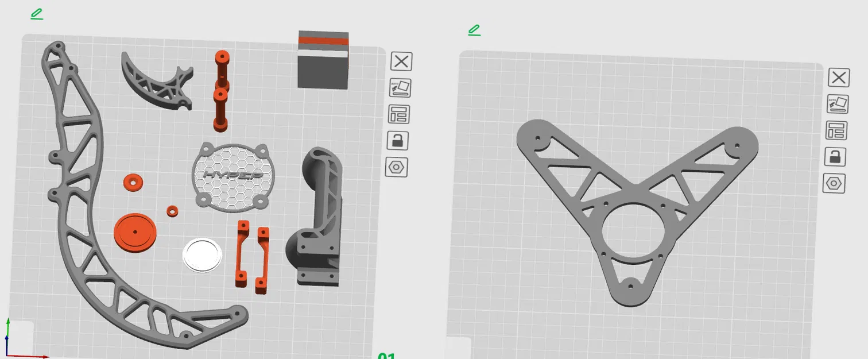Screen dimensions: 868x359
Task: Select the left orange clip bracket
Action: 242,253
